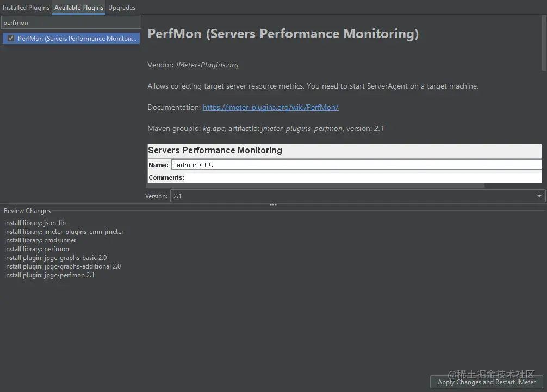Click Apply Changes and Restart JMeter button
This screenshot has height=392, width=547.
click(x=486, y=382)
